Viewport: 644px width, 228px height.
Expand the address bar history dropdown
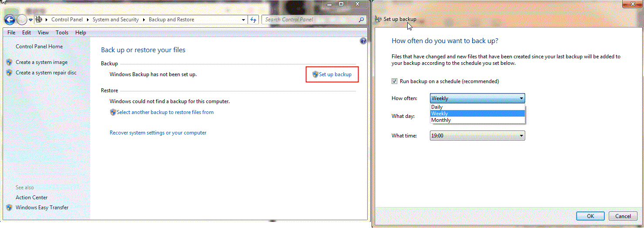coord(244,20)
